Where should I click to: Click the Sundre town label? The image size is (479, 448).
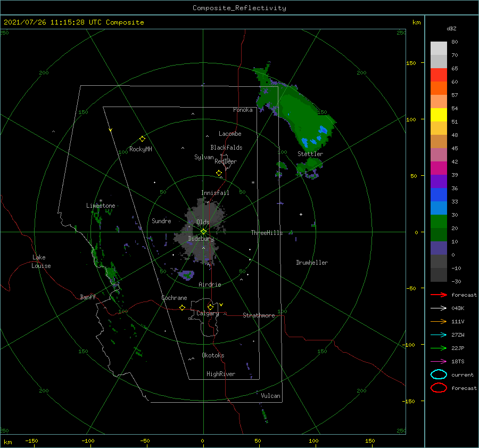click(161, 221)
